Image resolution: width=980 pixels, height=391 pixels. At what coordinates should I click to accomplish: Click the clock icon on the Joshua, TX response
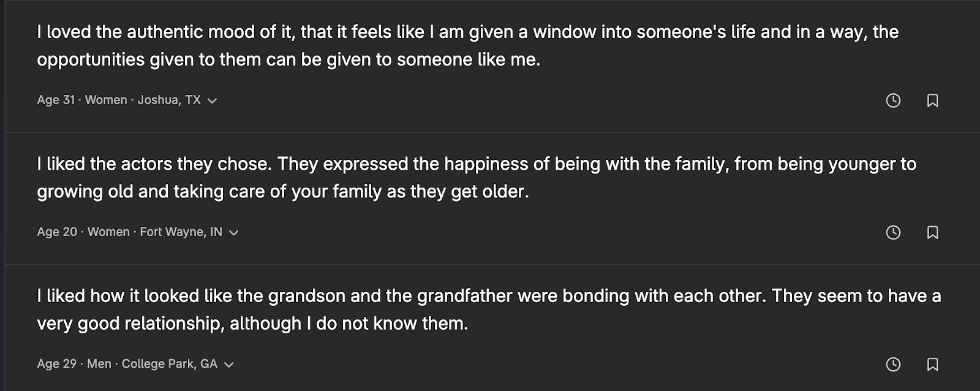tap(893, 101)
